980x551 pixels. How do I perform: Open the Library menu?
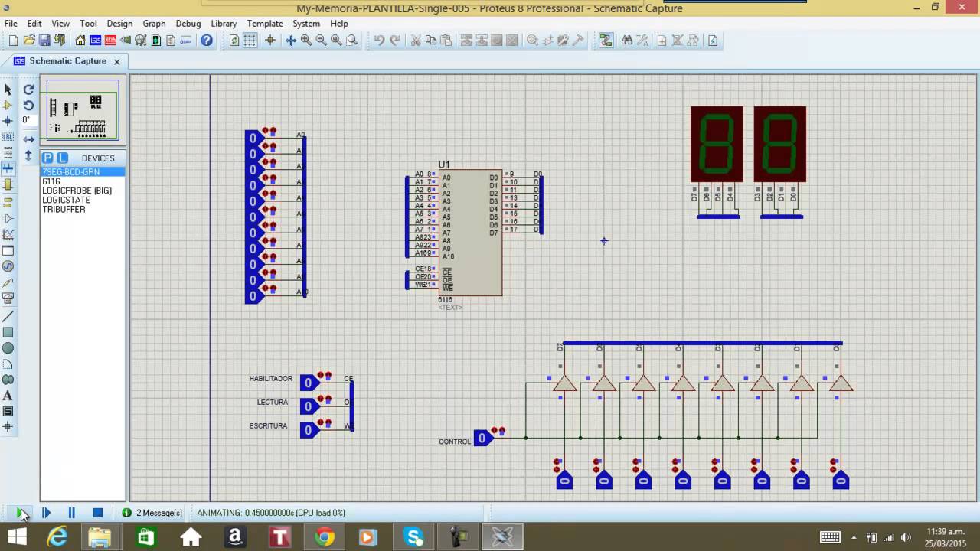(224, 24)
